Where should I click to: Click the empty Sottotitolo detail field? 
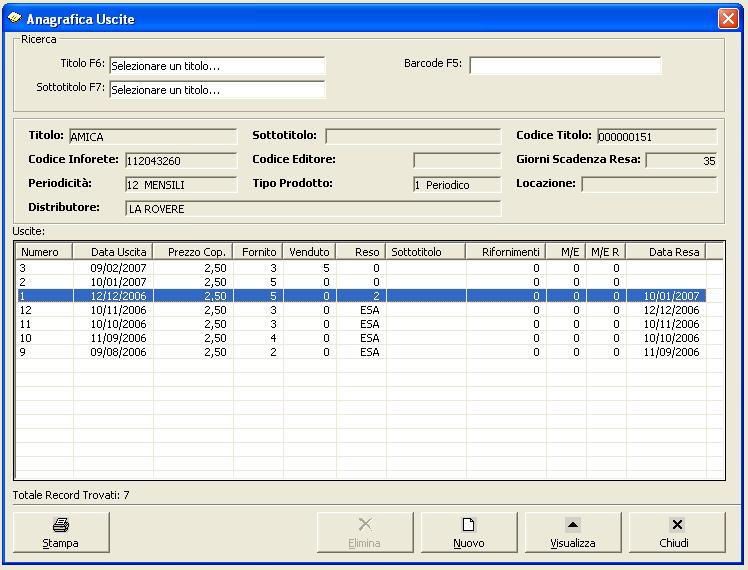point(413,136)
